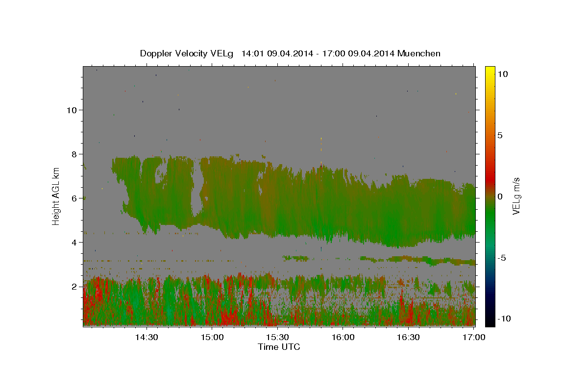Click the '16:30' time axis label
The image size is (588, 392).
408,337
